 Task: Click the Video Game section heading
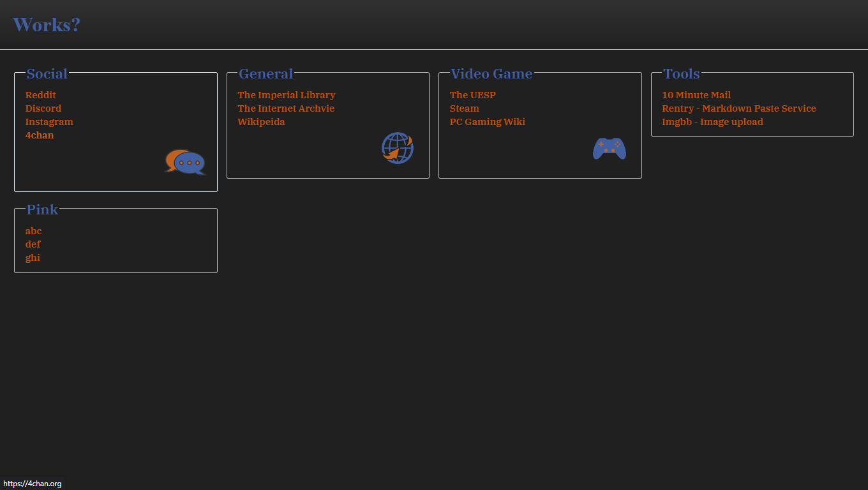click(x=491, y=74)
